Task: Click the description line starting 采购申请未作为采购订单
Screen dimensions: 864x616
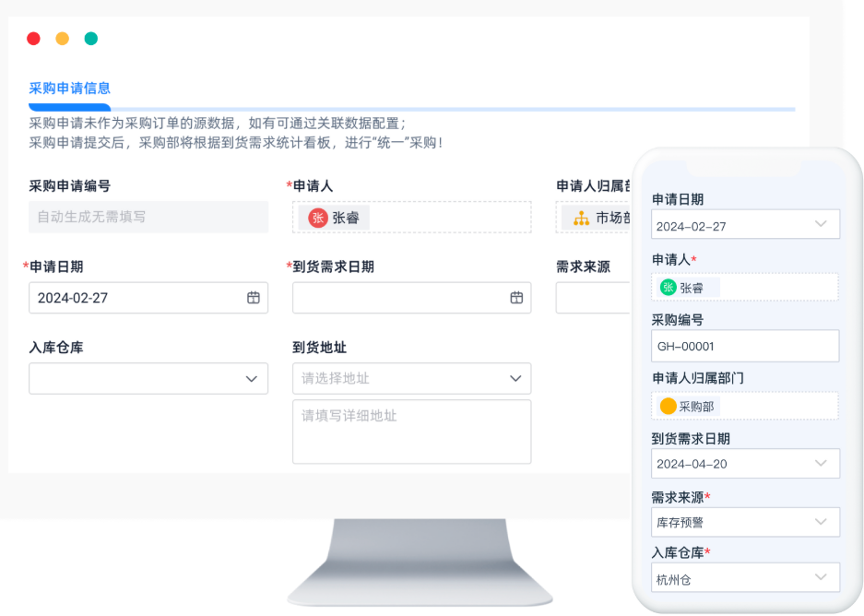Action: click(x=218, y=124)
